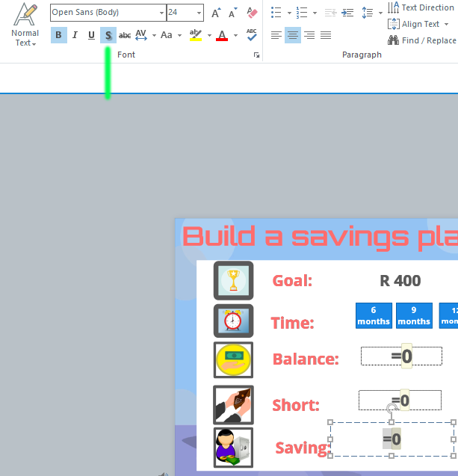
Task: Align text left
Action: pos(276,35)
